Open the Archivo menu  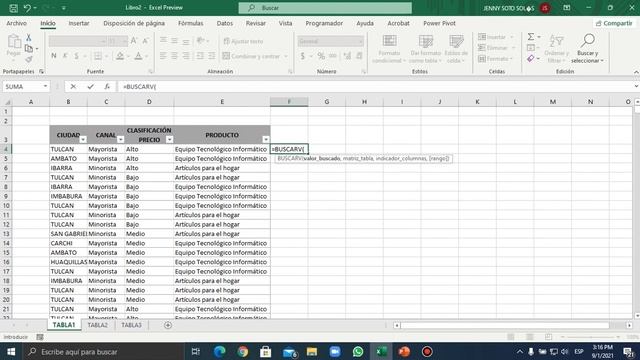(x=16, y=23)
